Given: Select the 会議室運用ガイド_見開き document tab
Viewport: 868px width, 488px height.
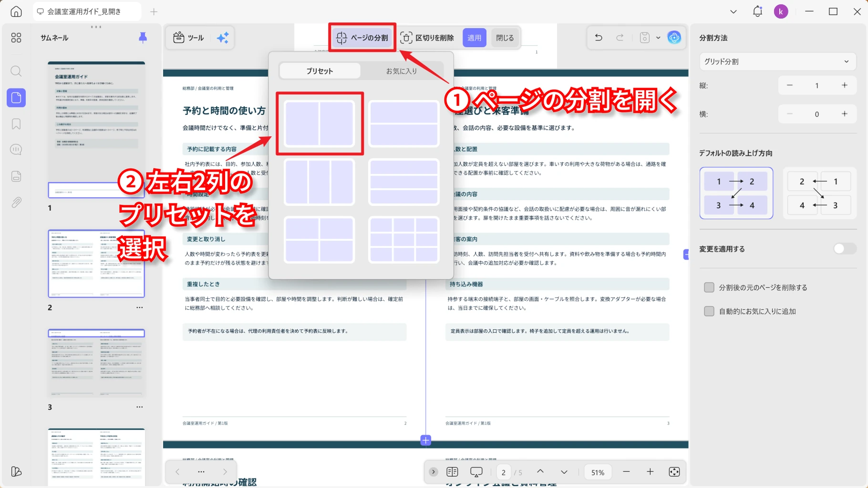Looking at the screenshot, I should 87,11.
